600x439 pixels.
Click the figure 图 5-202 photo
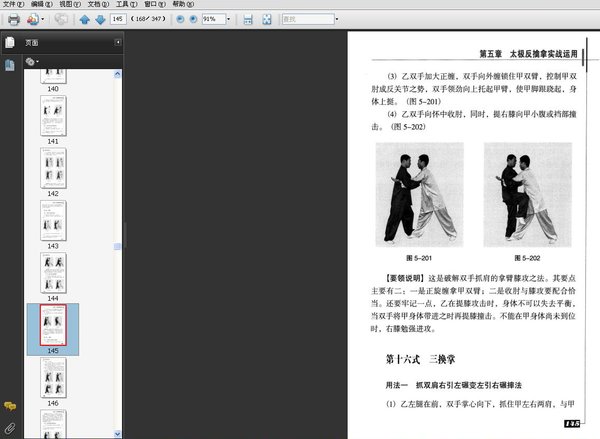(x=528, y=195)
